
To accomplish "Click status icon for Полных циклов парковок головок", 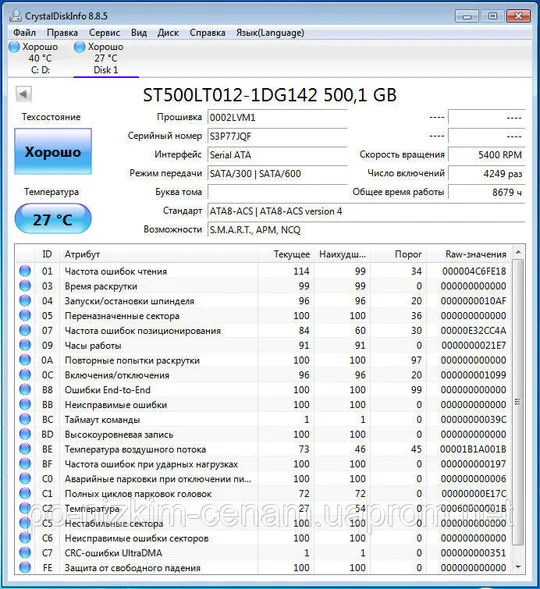I will tap(25, 494).
